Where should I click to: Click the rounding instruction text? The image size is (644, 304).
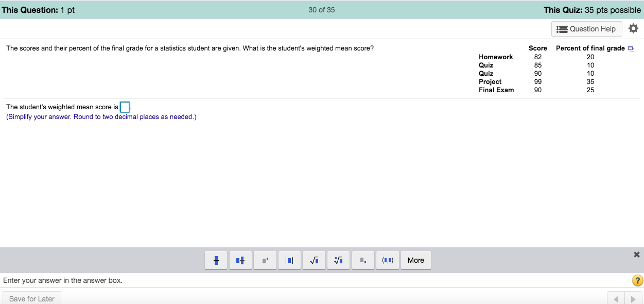point(101,117)
